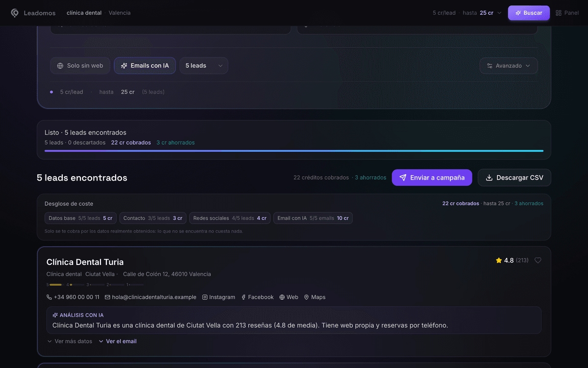
Task: Click the "(213)" review count
Action: point(522,261)
